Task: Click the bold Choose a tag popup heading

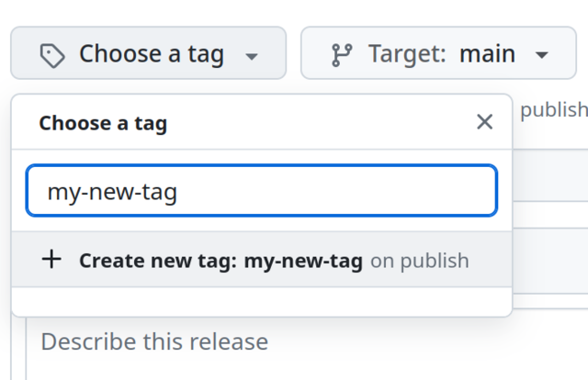Action: pyautogui.click(x=103, y=123)
